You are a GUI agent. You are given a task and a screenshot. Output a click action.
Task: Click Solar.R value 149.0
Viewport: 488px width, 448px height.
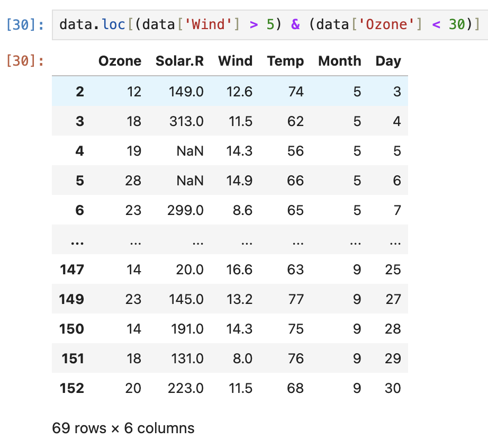coord(186,92)
